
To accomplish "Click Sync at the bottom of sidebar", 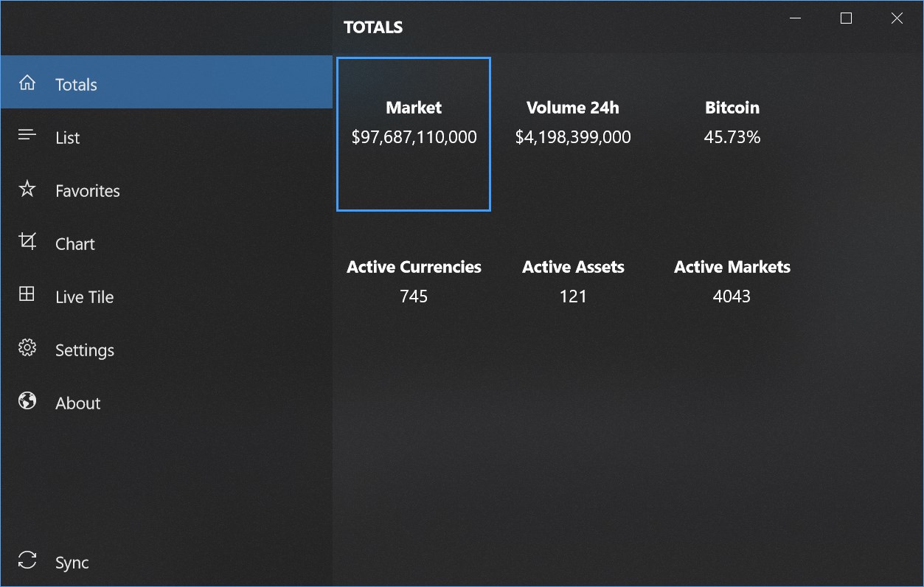I will [x=72, y=562].
